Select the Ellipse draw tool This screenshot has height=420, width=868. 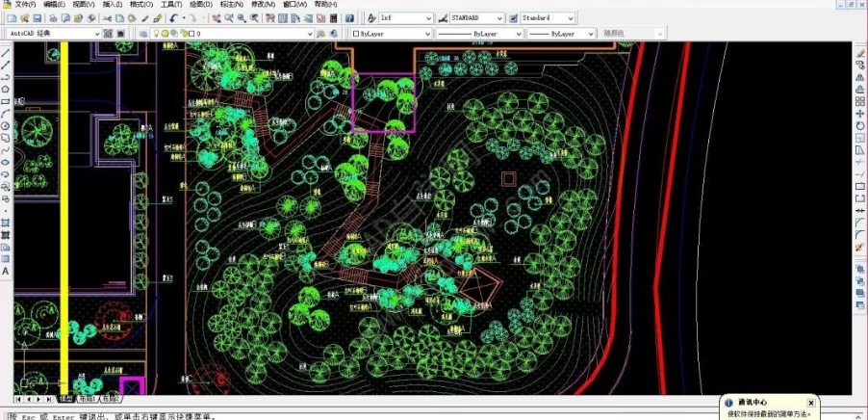pos(6,162)
